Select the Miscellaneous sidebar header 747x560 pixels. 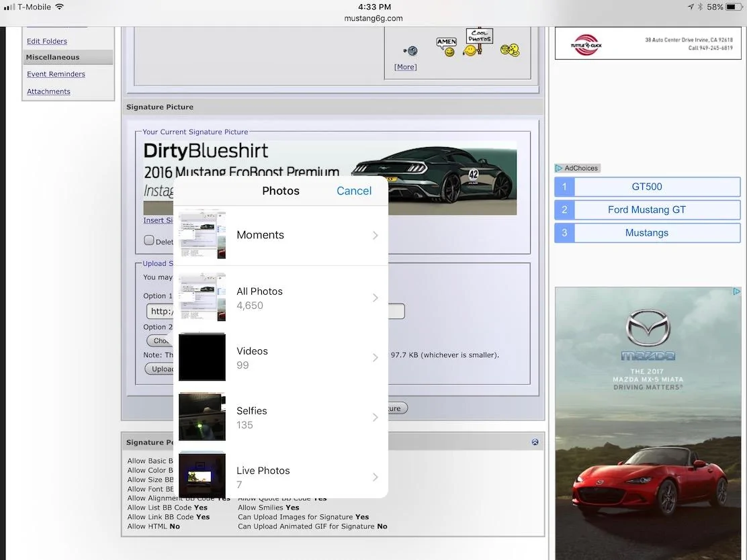coord(68,57)
